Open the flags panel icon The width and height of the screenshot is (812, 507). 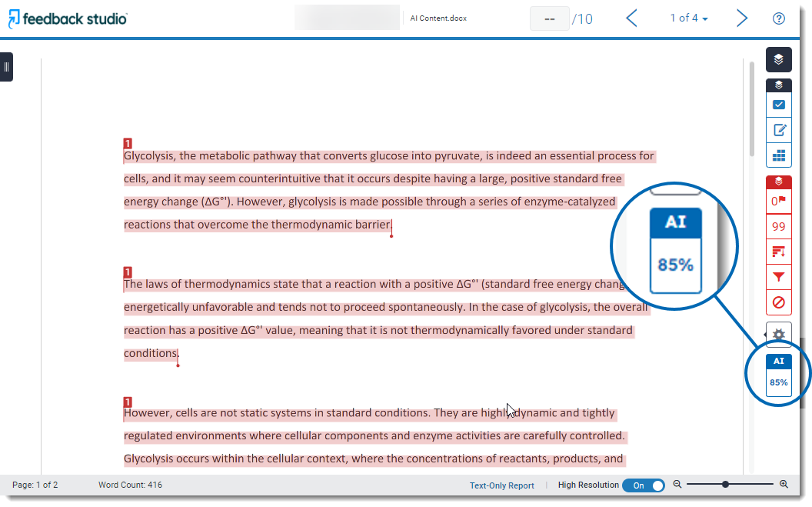pos(778,202)
